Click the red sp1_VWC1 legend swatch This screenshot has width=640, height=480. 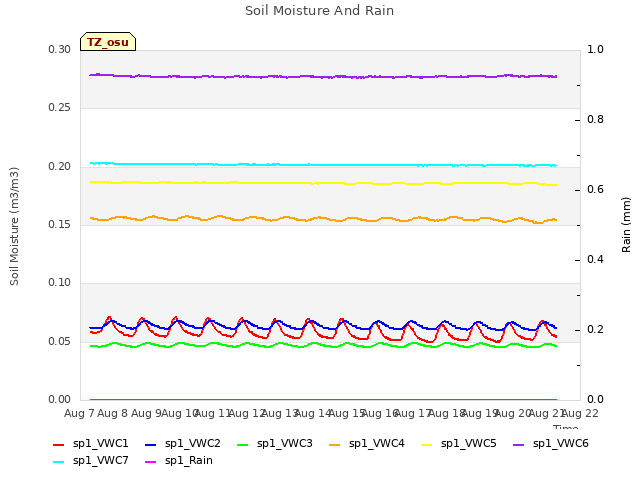[59, 444]
